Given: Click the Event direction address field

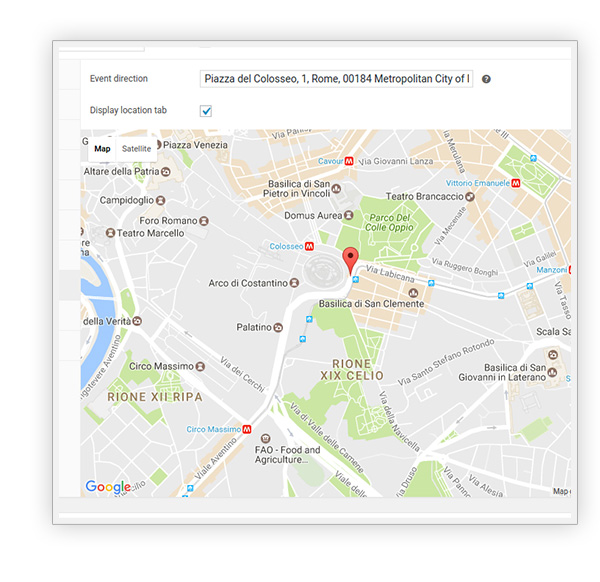Looking at the screenshot, I should pos(336,78).
